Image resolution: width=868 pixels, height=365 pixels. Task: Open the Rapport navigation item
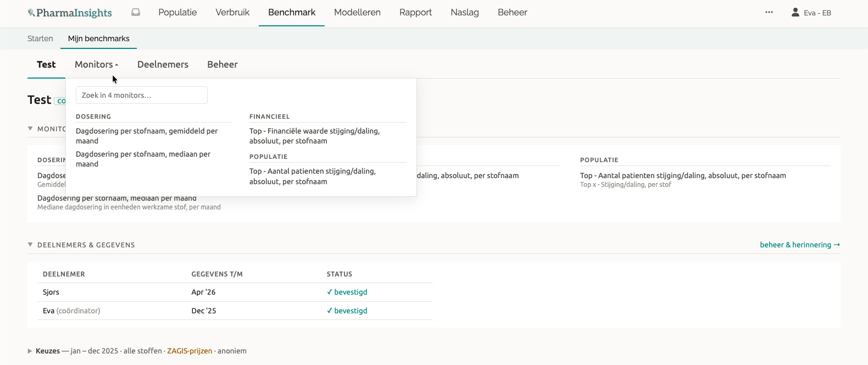tap(415, 12)
